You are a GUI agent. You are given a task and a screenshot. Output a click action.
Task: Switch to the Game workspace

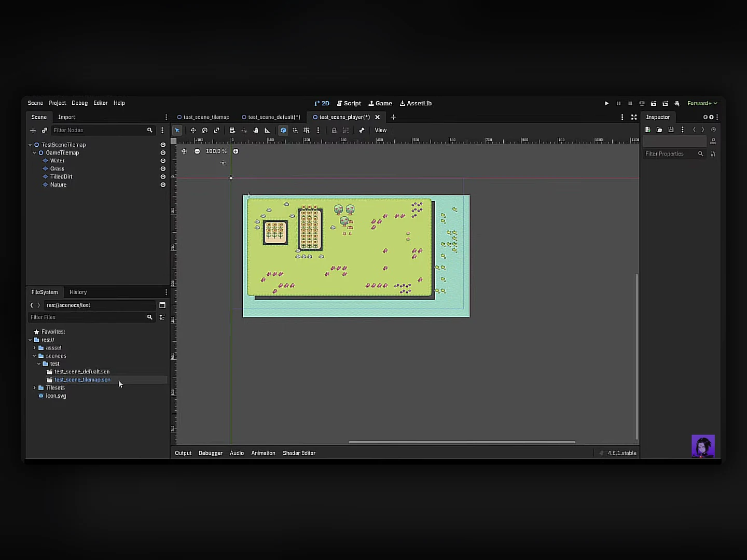[380, 103]
